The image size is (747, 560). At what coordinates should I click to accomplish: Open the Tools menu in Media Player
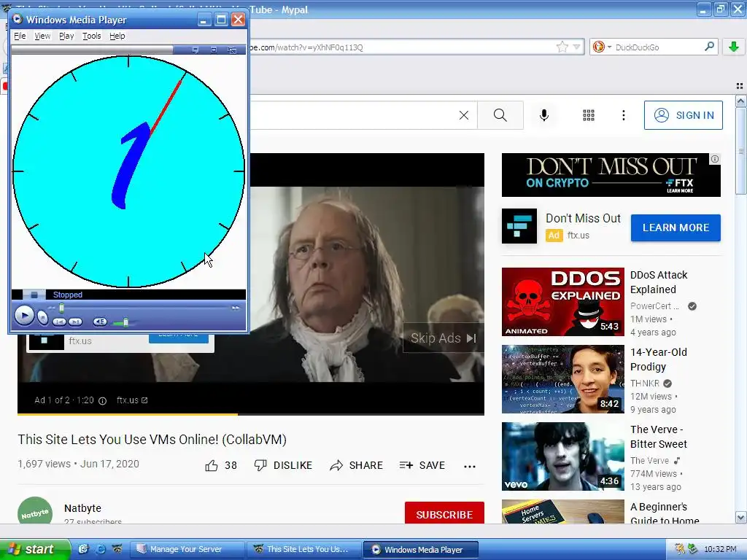tap(91, 36)
